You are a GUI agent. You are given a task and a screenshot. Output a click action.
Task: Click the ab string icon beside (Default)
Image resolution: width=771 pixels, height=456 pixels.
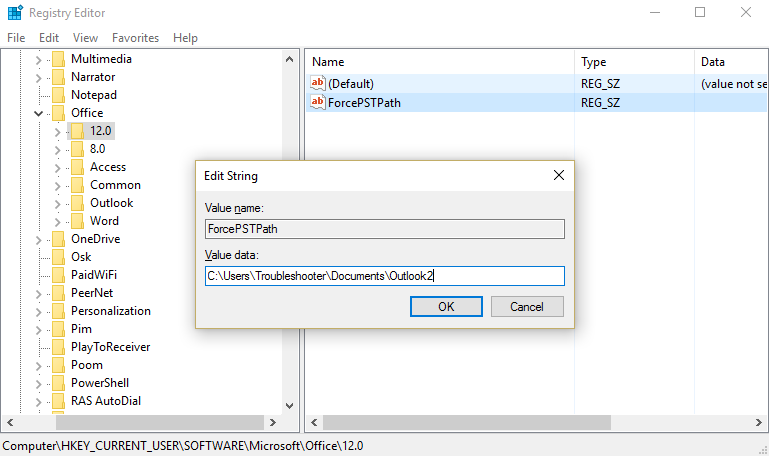[318, 83]
